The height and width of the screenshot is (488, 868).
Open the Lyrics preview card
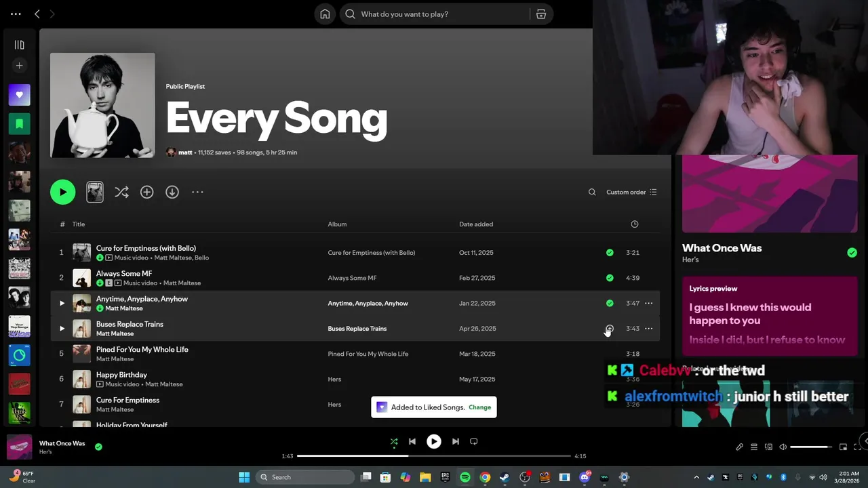[770, 316]
